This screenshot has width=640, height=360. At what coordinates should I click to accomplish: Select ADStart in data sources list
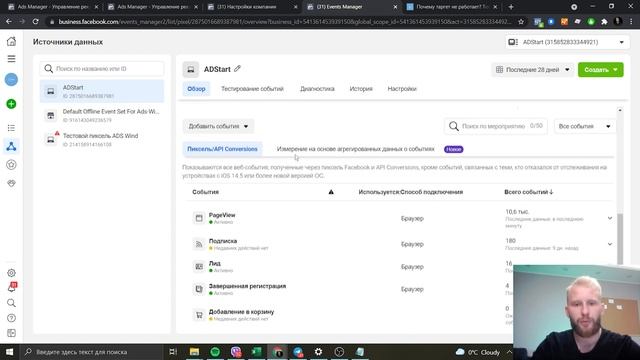(x=102, y=91)
